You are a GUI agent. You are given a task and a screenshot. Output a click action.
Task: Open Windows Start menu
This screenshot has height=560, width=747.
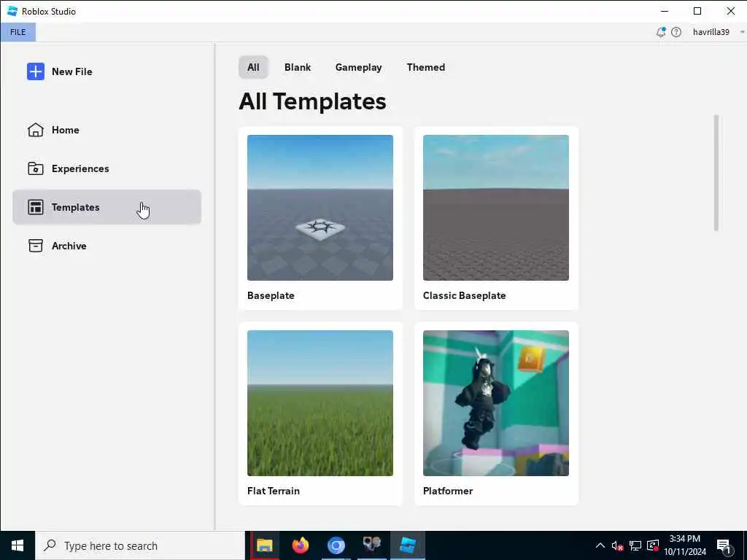(x=18, y=545)
